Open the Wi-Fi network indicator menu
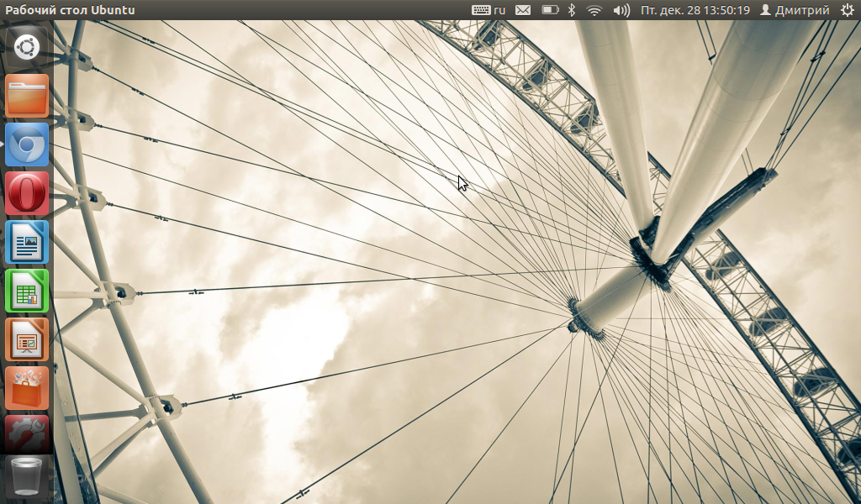The height and width of the screenshot is (504, 861). (x=594, y=10)
